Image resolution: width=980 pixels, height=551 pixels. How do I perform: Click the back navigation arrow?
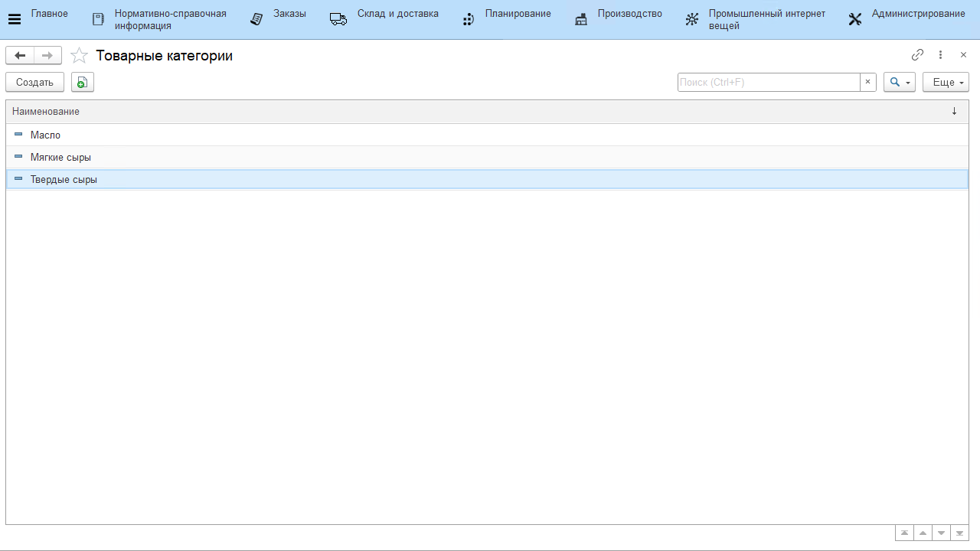click(x=20, y=56)
